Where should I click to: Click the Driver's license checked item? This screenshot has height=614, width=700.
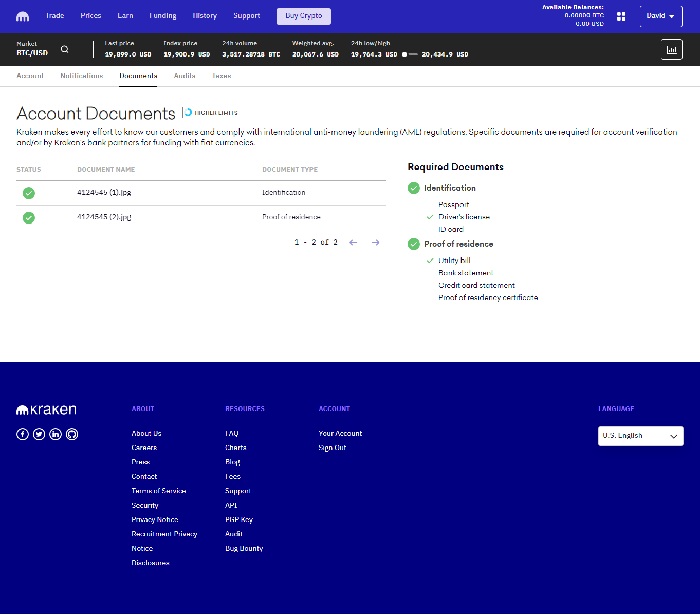(464, 217)
